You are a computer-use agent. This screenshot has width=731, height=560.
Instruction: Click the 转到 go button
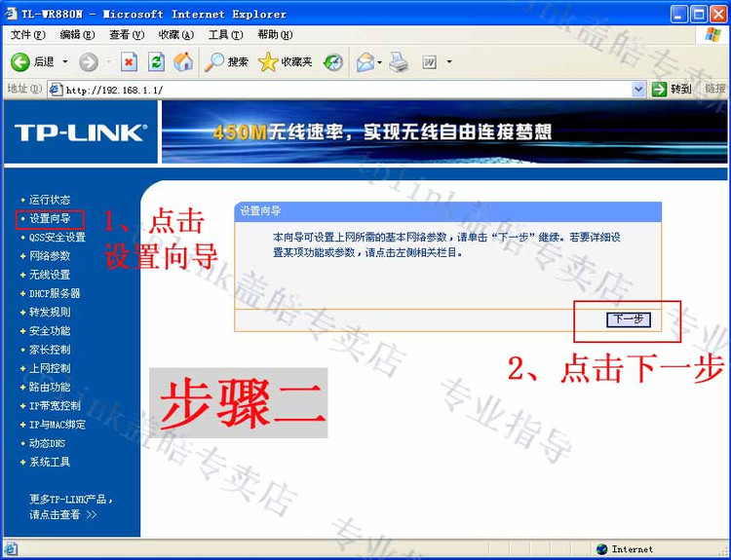(x=672, y=89)
